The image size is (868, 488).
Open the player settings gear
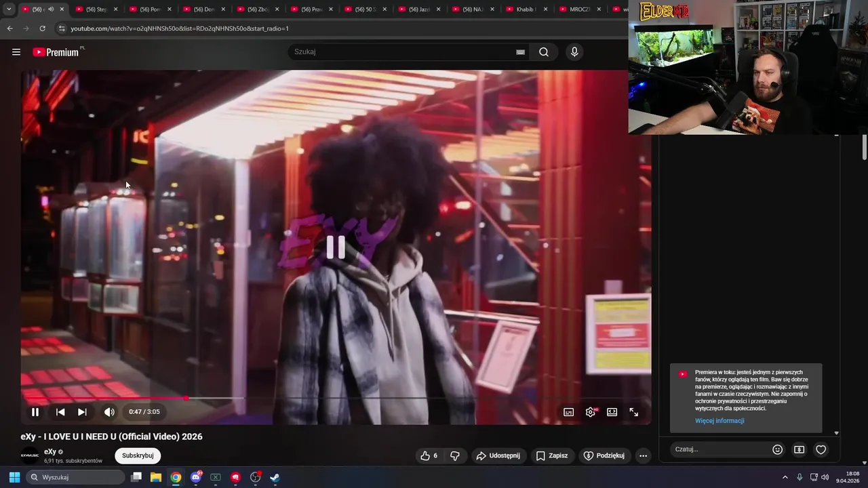(591, 412)
